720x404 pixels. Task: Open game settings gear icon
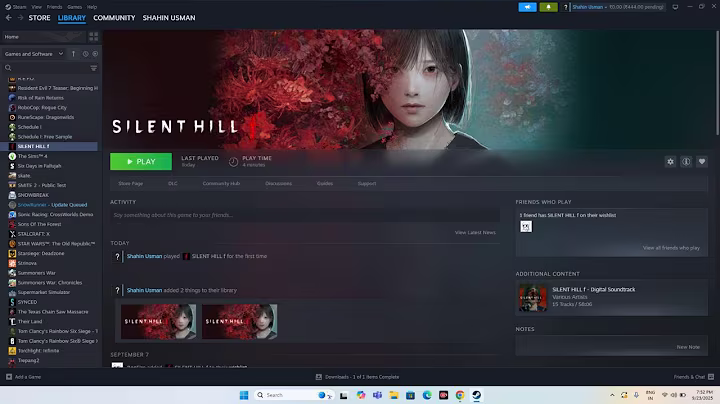pyautogui.click(x=670, y=162)
